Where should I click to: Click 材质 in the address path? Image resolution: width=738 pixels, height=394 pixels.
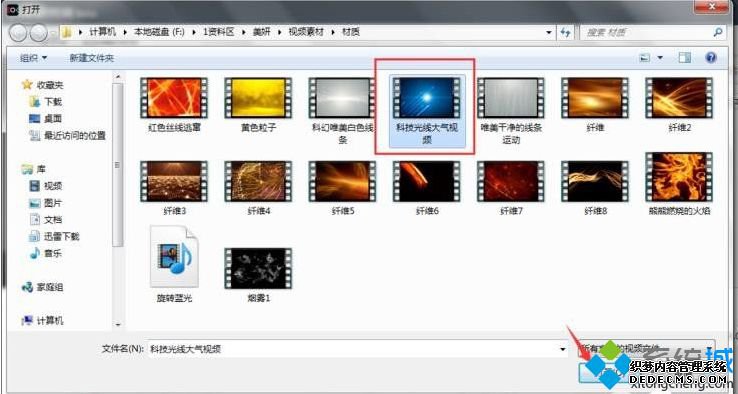(x=351, y=32)
